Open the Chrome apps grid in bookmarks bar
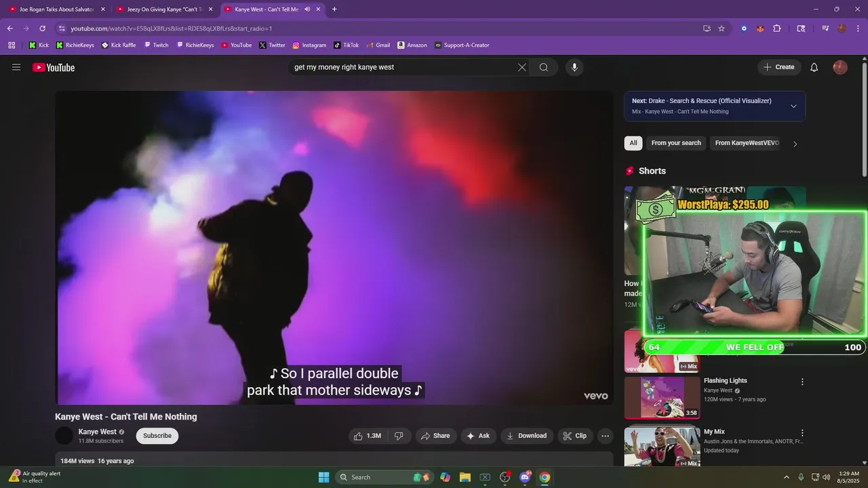868x488 pixels. tap(12, 45)
